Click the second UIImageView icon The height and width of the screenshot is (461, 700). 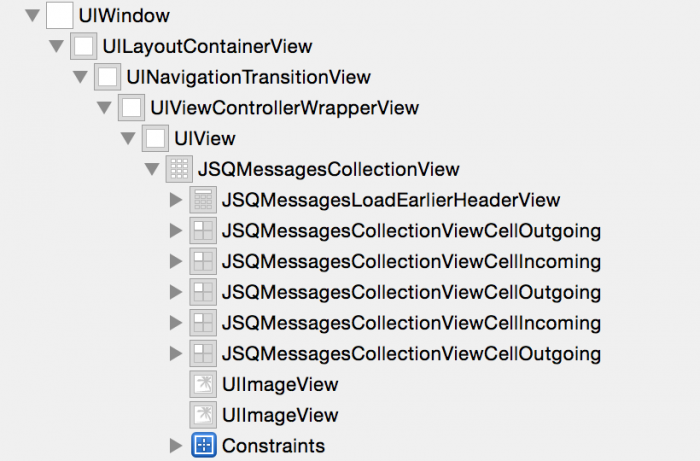(x=202, y=415)
